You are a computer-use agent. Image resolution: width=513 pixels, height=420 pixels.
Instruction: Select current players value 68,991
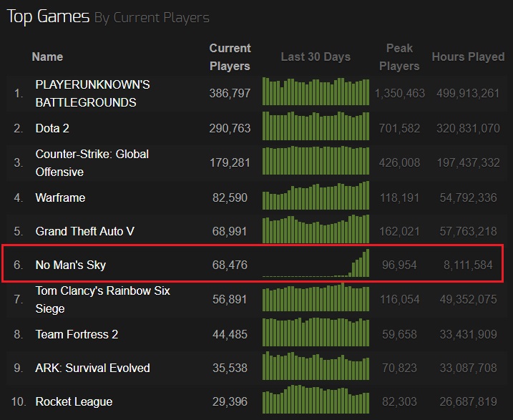pyautogui.click(x=230, y=231)
